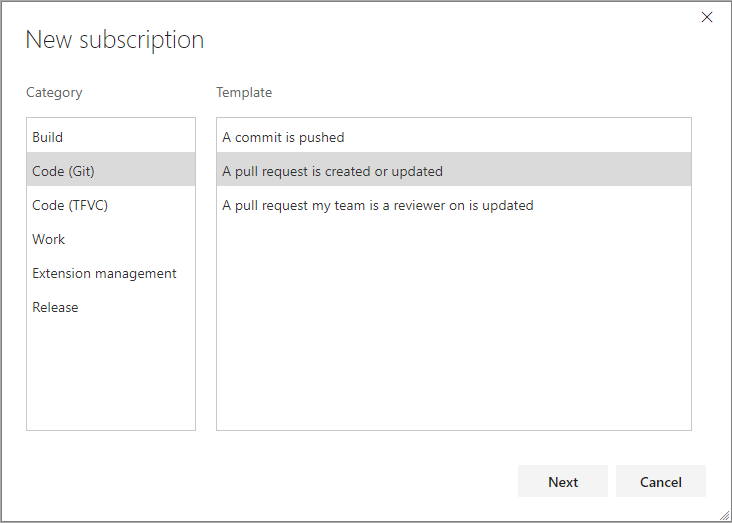Close the dialog with the X icon

[707, 17]
